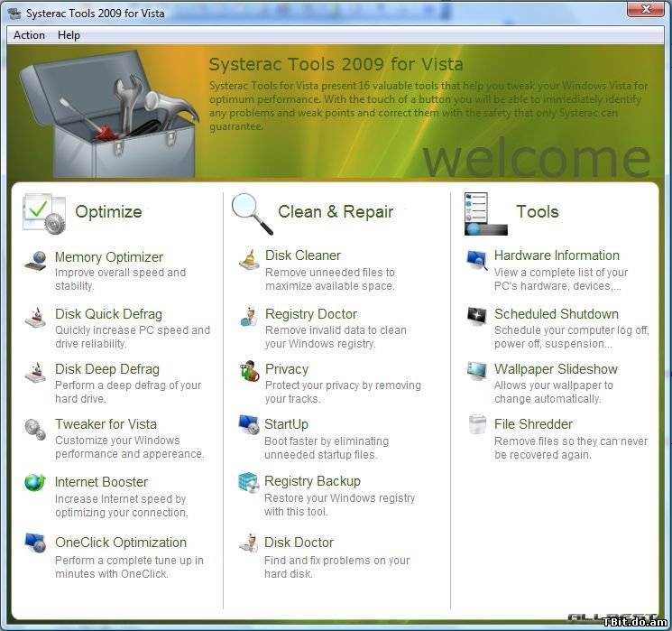Click 'Find and fix problems' description
The width and height of the screenshot is (672, 631).
(x=336, y=567)
